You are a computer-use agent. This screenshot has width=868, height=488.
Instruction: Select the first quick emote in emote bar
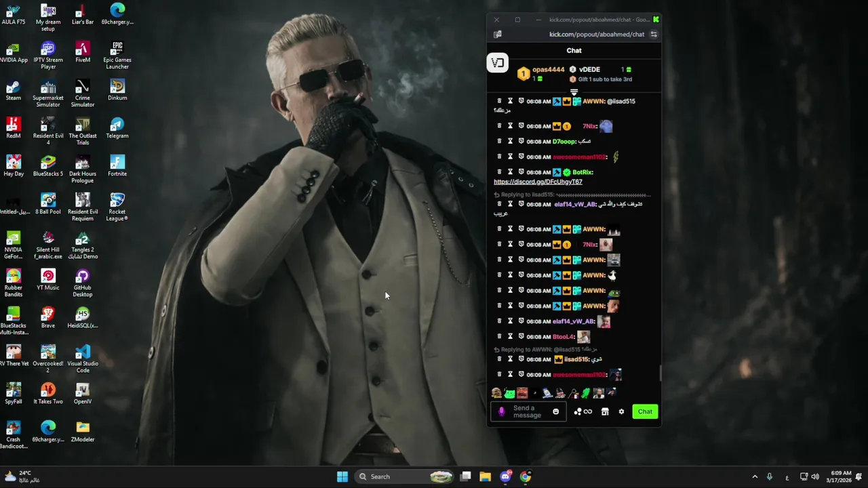pyautogui.click(x=496, y=393)
